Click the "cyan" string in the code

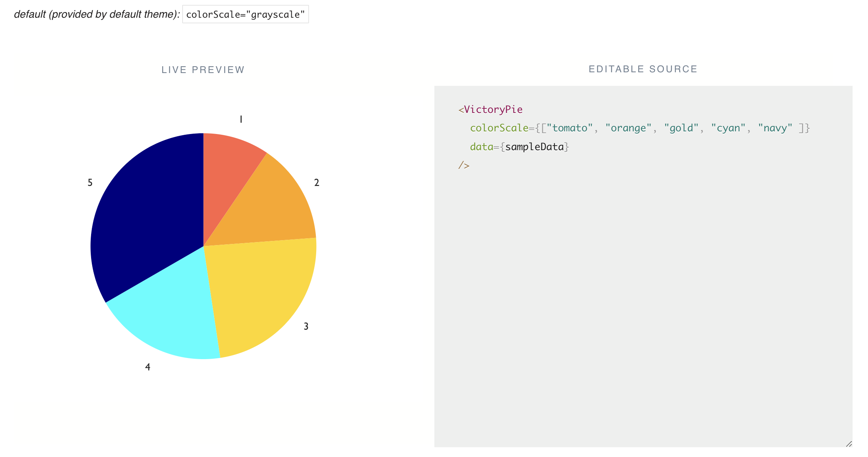[x=728, y=128]
